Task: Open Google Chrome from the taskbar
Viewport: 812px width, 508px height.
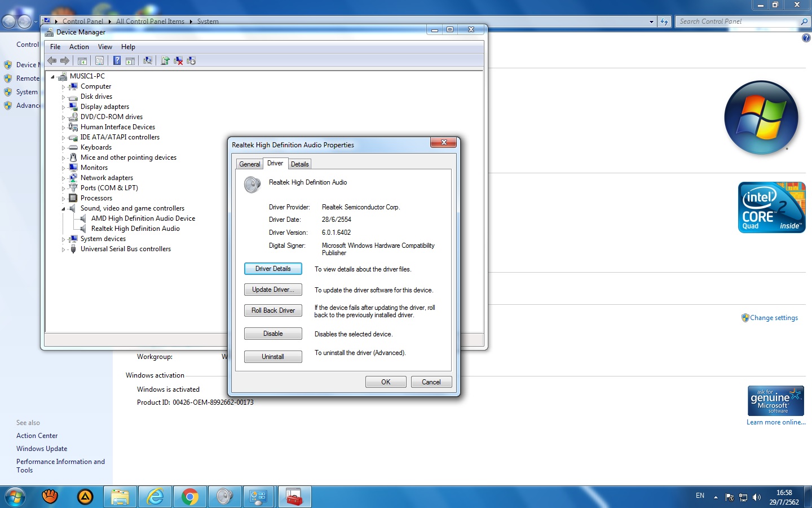Action: pos(190,497)
